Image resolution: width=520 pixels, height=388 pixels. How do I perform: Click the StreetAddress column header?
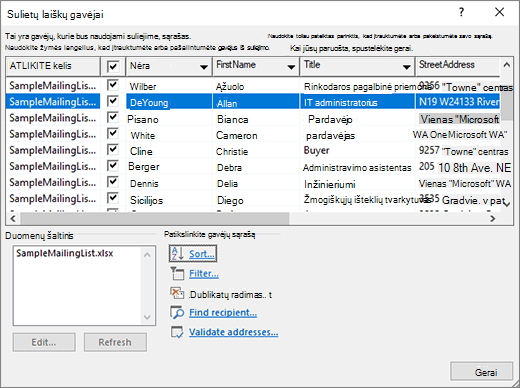pos(457,66)
